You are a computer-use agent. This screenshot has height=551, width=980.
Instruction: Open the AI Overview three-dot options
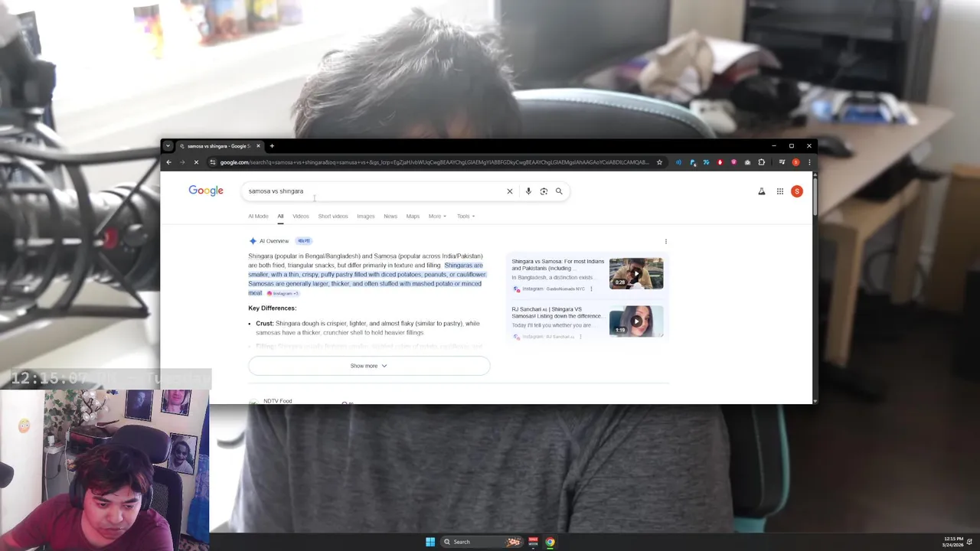point(666,241)
